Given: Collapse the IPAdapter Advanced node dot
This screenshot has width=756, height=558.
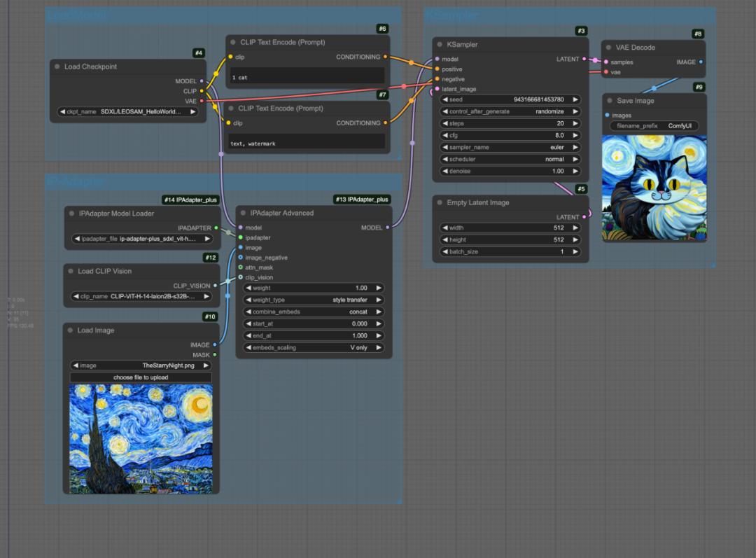Looking at the screenshot, I should click(x=243, y=213).
